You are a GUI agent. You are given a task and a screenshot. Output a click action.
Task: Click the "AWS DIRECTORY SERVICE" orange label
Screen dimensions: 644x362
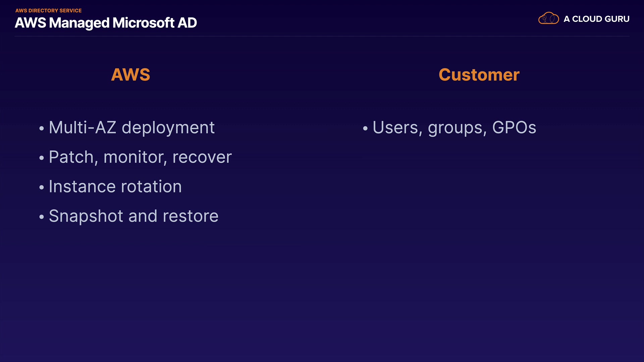49,11
